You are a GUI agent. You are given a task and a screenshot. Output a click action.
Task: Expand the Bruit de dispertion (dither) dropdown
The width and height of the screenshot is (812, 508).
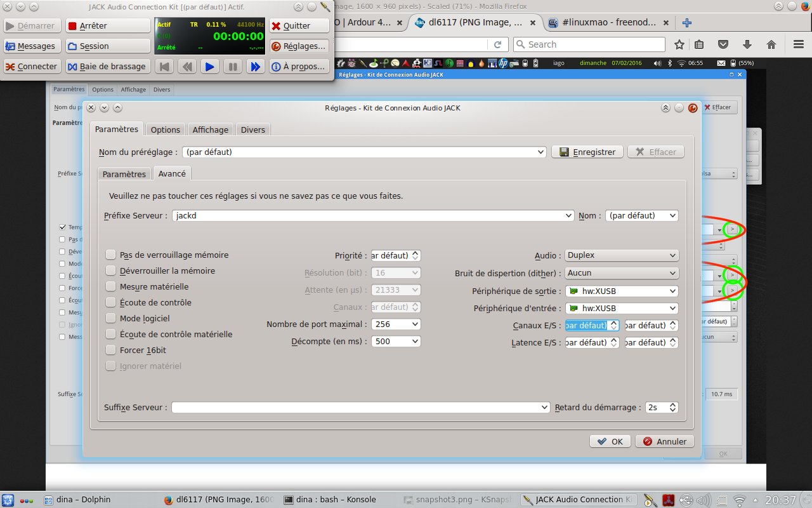click(x=622, y=273)
